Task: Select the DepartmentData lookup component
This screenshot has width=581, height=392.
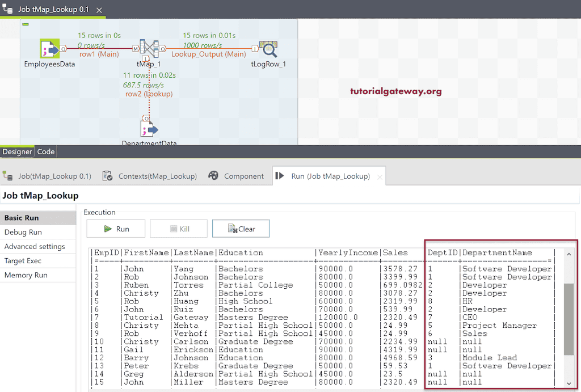Action: pyautogui.click(x=149, y=128)
